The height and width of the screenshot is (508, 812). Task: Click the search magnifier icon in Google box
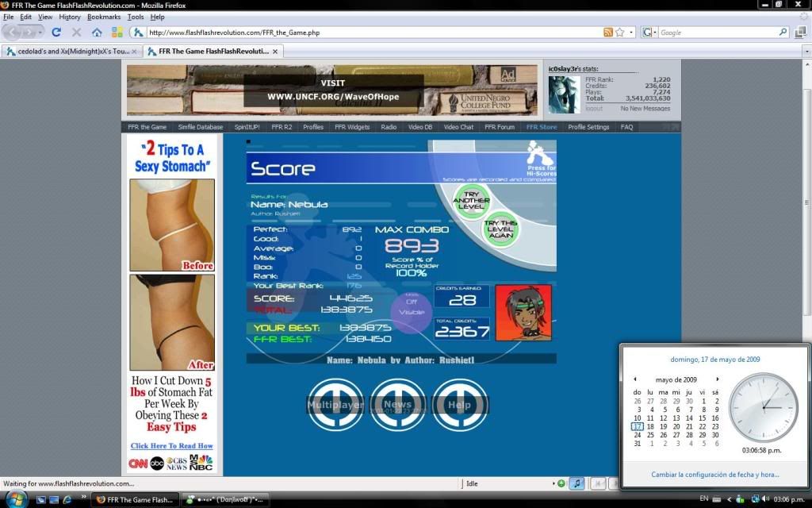pos(783,33)
